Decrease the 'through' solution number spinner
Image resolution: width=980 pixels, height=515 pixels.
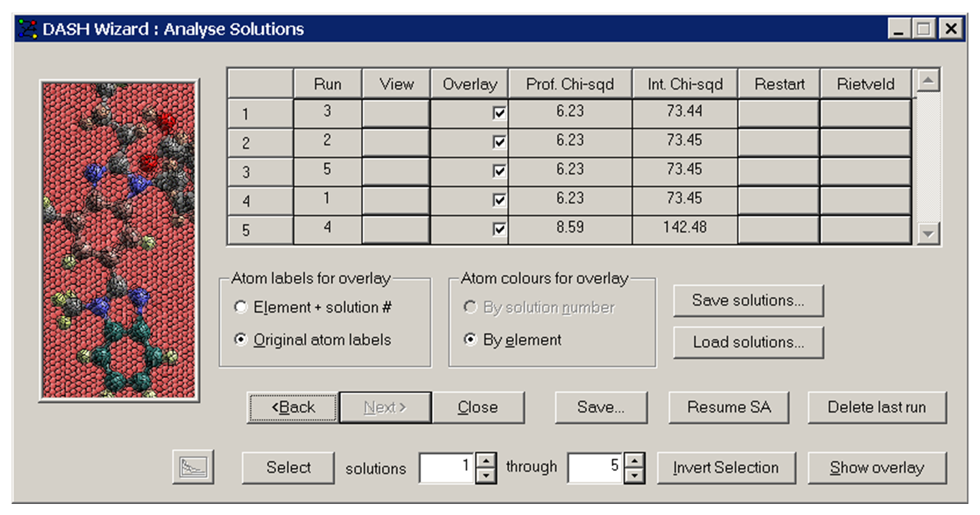[634, 475]
